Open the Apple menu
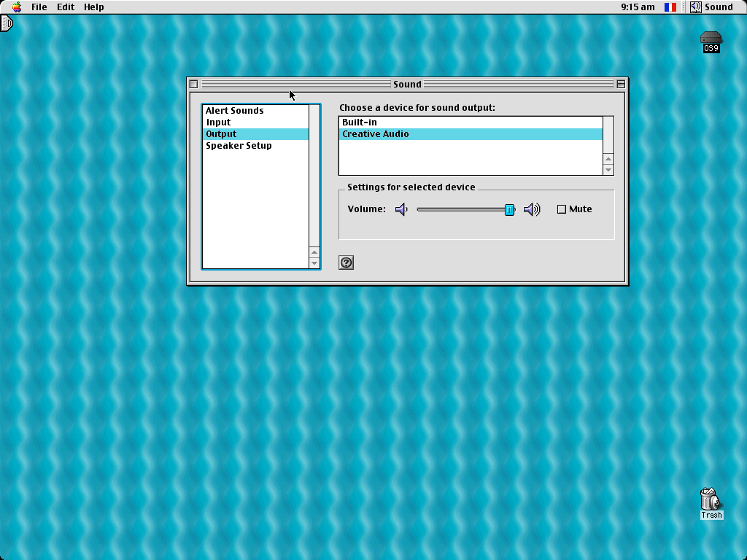 tap(17, 7)
